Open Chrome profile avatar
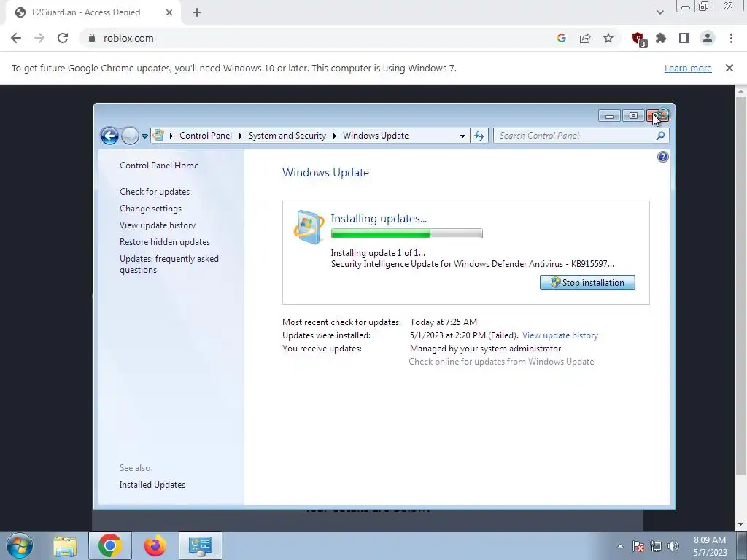Viewport: 747px width, 560px height. 708,38
